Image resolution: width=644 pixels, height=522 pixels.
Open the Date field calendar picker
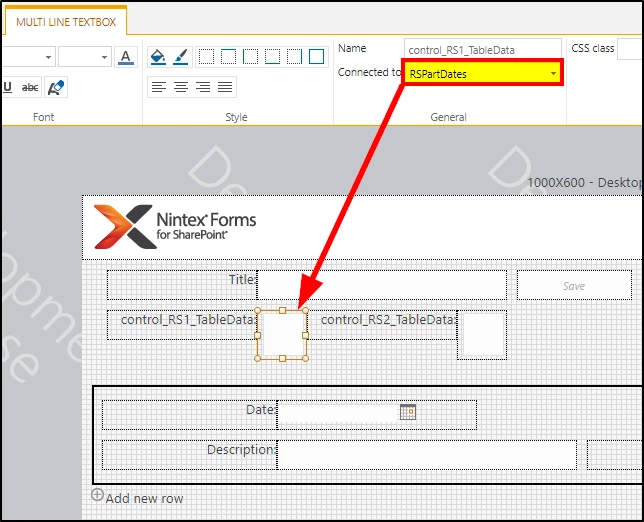click(x=408, y=412)
